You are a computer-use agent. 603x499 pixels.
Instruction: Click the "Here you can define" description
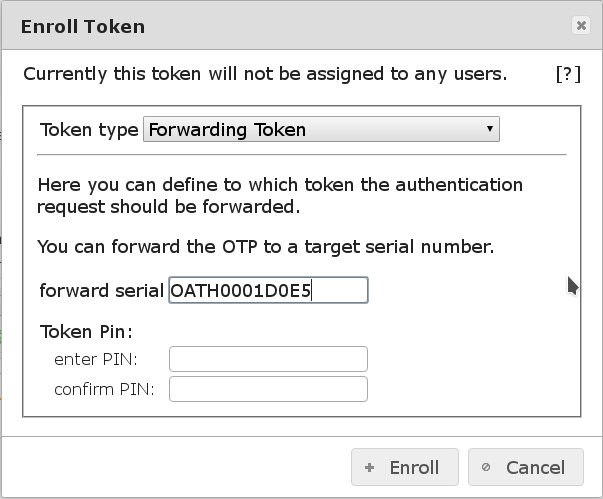pyautogui.click(x=280, y=196)
